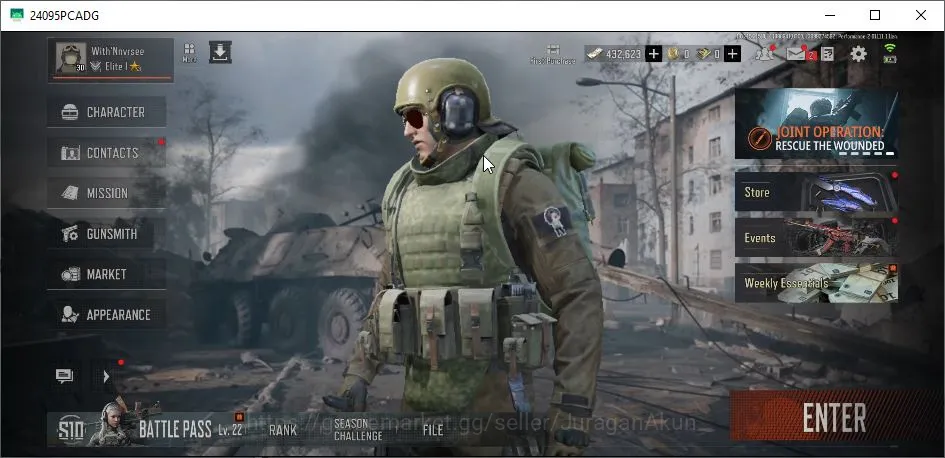Open the More grid icon
This screenshot has height=458, width=945.
189,52
